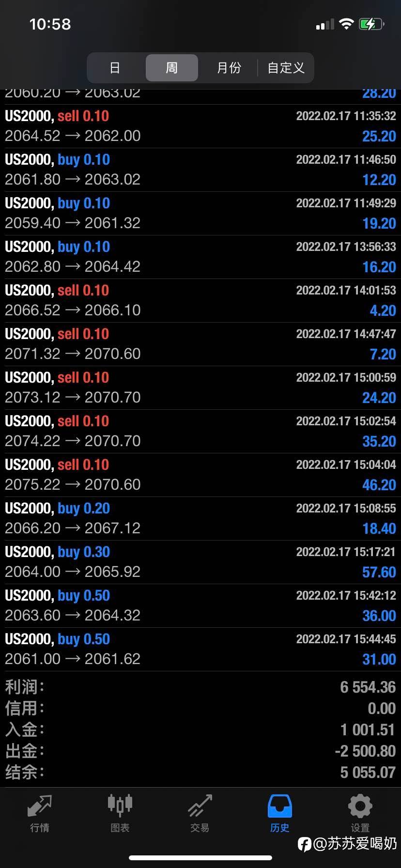Select the 周 week period tab
The height and width of the screenshot is (868, 401).
172,67
